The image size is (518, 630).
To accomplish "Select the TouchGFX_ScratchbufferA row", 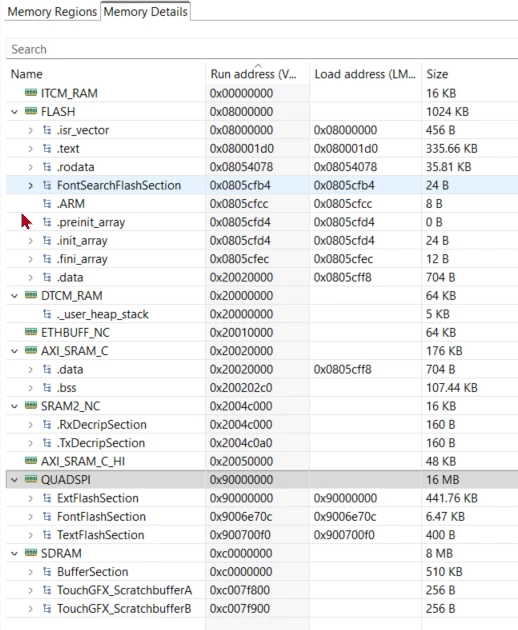I will (x=262, y=590).
